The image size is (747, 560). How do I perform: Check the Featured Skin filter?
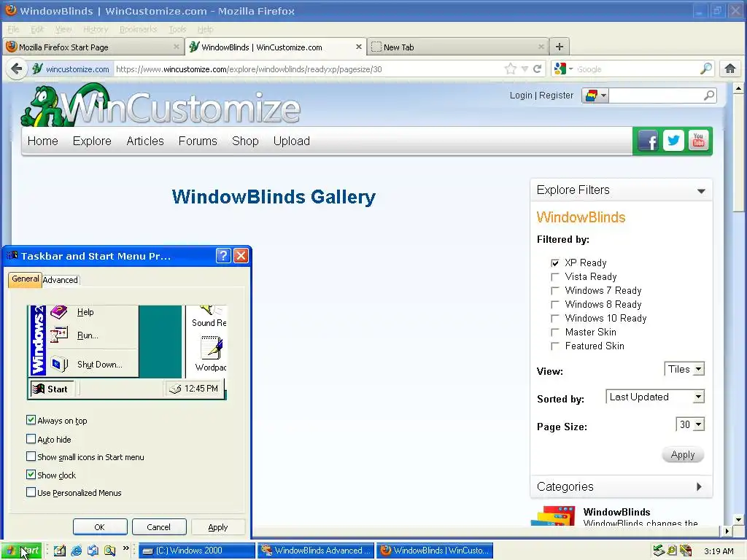(555, 346)
